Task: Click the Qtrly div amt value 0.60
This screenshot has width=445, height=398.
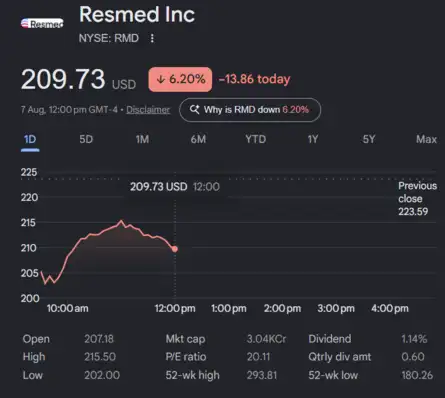Action: (x=413, y=357)
